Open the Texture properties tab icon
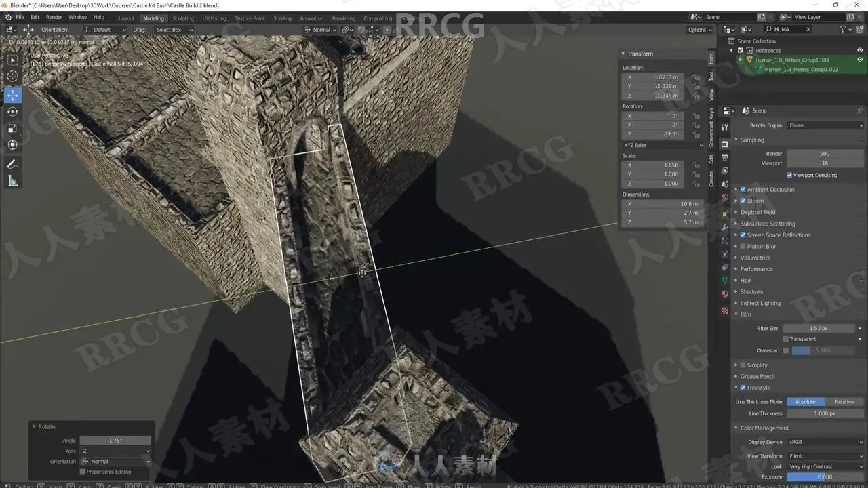The height and width of the screenshot is (488, 868). (x=724, y=311)
